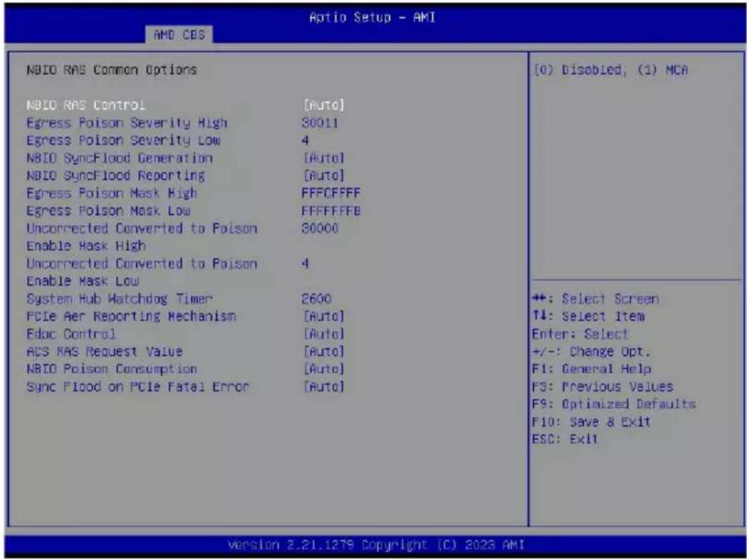This screenshot has width=747, height=560.
Task: Open Edpc Control Auto value
Action: pos(324,334)
